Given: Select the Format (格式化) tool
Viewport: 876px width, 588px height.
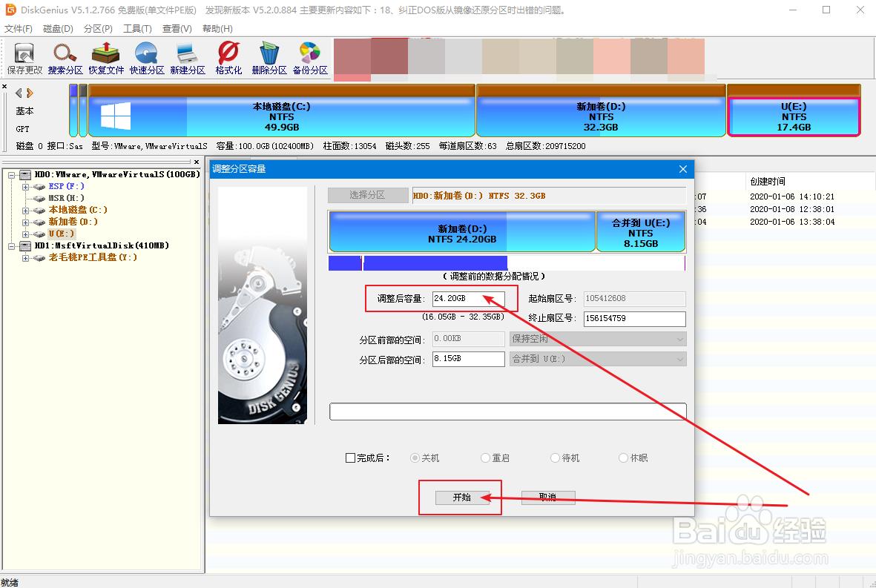Looking at the screenshot, I should (228, 58).
